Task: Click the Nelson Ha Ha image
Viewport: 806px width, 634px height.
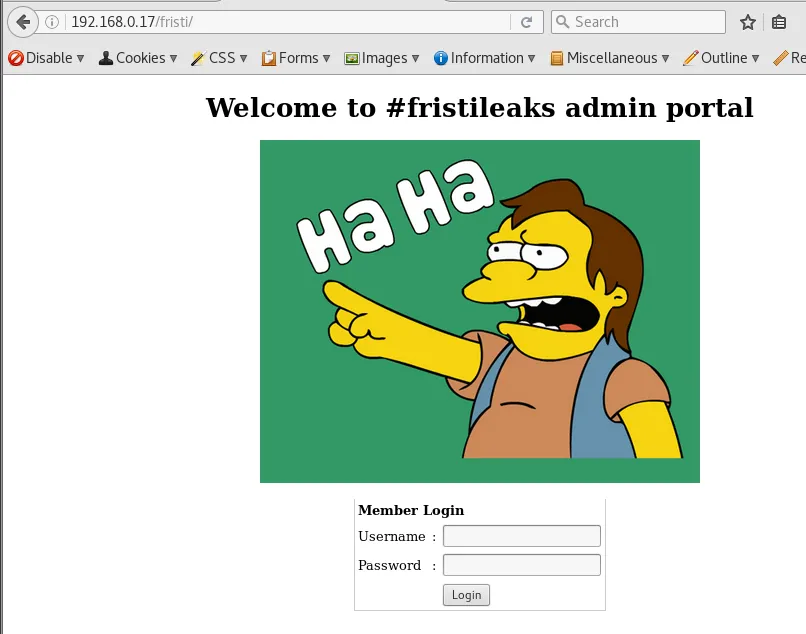Action: [480, 311]
